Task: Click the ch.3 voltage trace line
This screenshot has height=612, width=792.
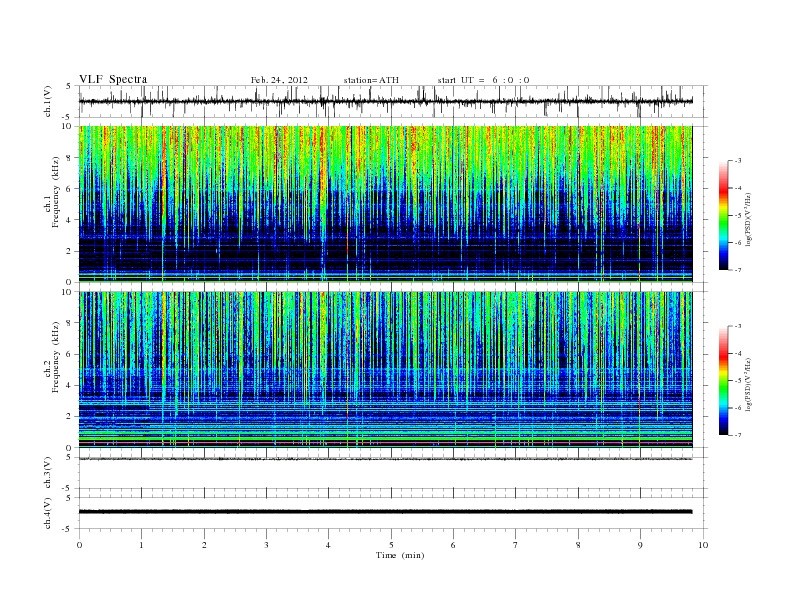Action: [385, 459]
